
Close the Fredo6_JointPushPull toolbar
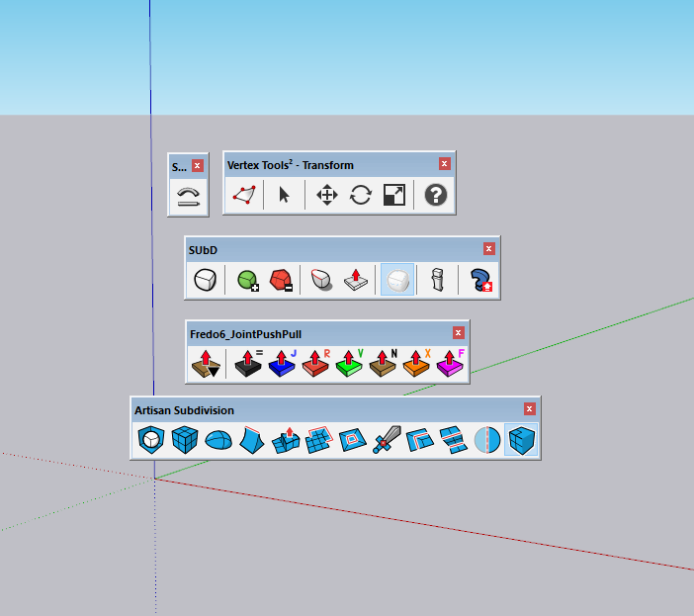(458, 333)
